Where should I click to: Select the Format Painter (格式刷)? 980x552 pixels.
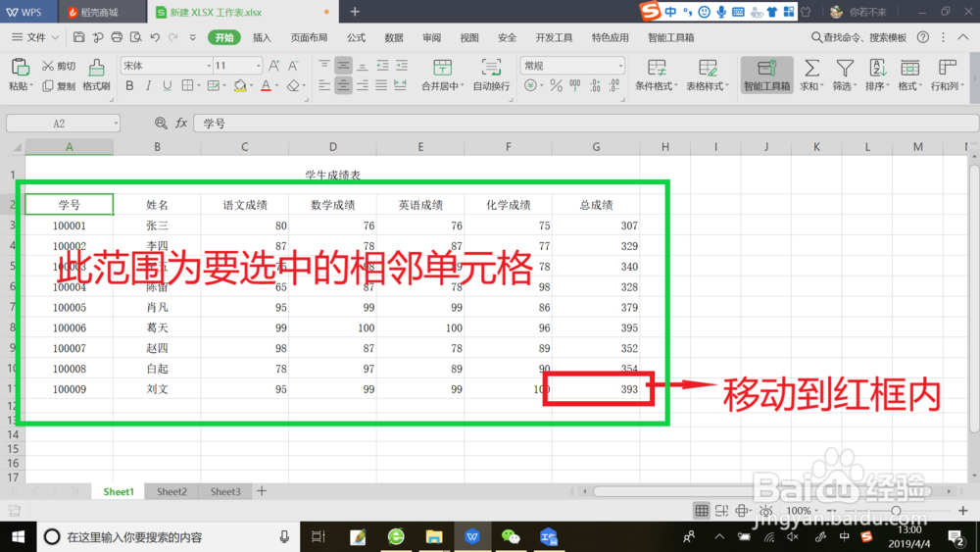coord(96,75)
